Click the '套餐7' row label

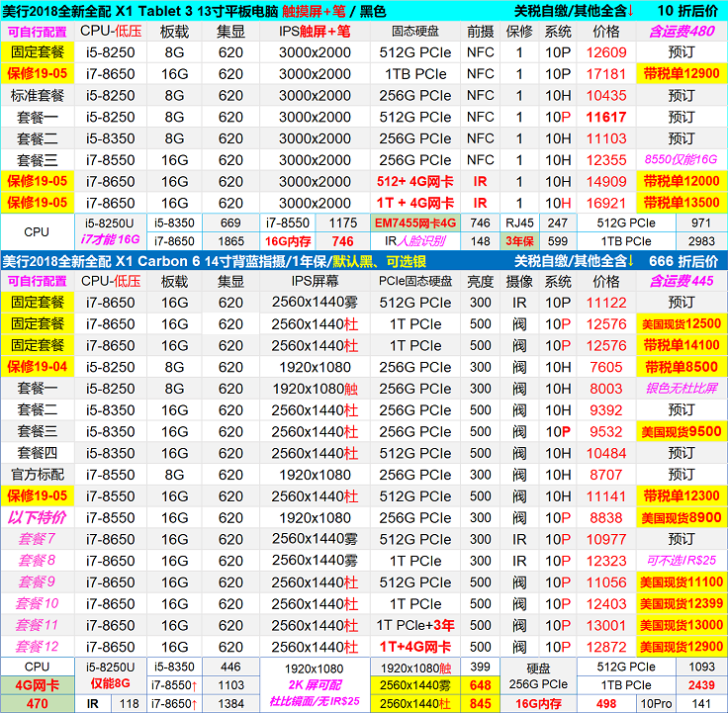pos(38,539)
